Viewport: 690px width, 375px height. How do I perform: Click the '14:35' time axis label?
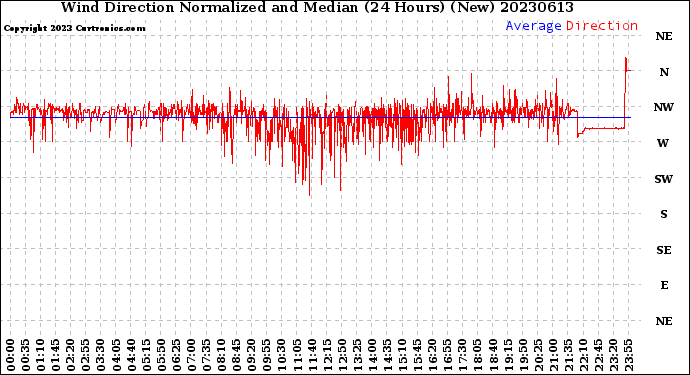(x=387, y=355)
